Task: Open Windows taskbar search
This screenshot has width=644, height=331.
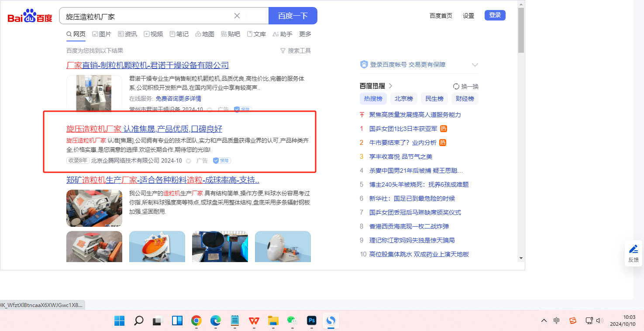Action: click(x=138, y=321)
